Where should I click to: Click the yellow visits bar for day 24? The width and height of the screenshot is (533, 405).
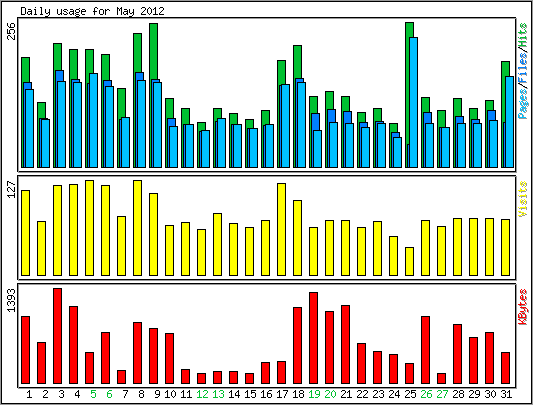pos(394,256)
